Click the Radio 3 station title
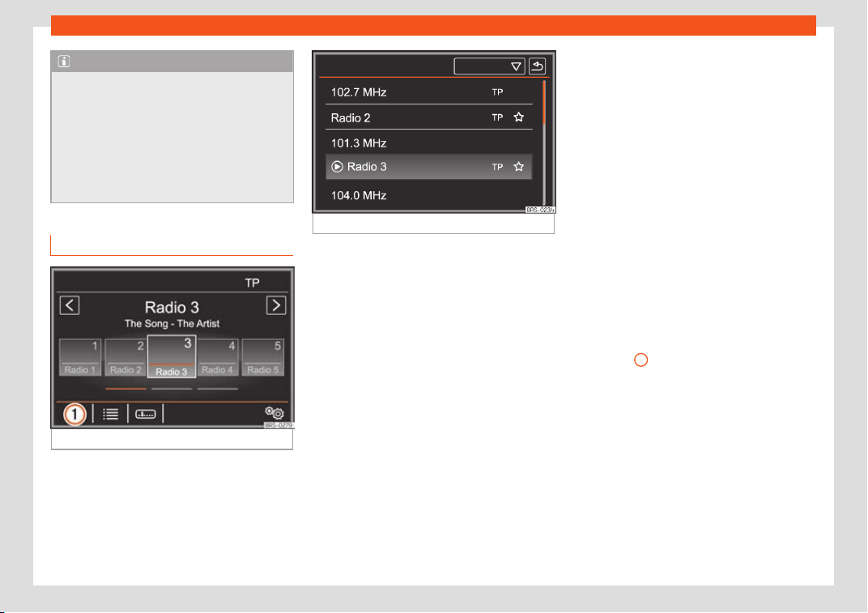The height and width of the screenshot is (613, 868). click(x=172, y=308)
